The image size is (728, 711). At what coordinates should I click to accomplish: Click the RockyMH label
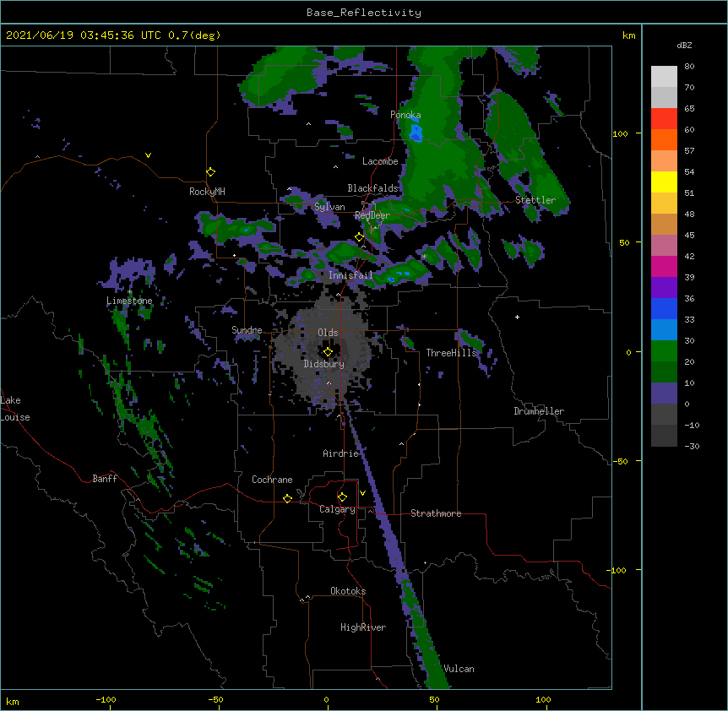pos(207,192)
